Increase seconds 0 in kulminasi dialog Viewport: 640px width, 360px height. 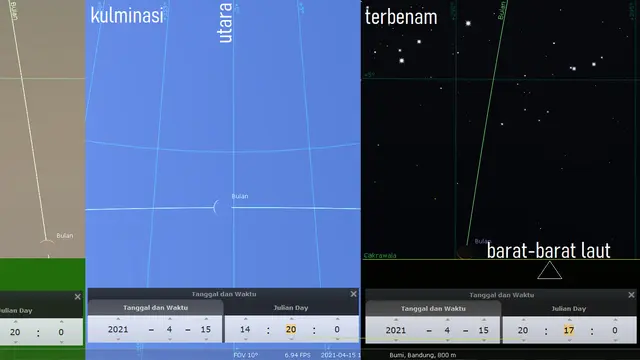[x=337, y=319]
